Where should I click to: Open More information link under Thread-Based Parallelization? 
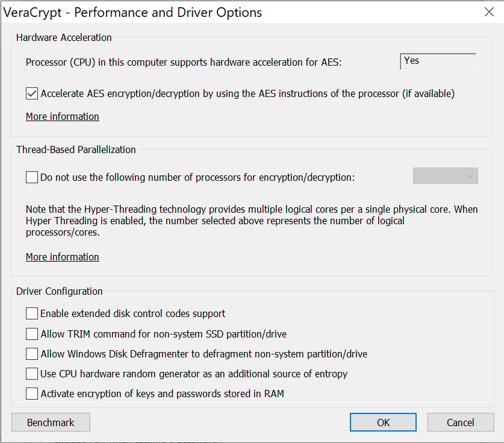pos(63,257)
